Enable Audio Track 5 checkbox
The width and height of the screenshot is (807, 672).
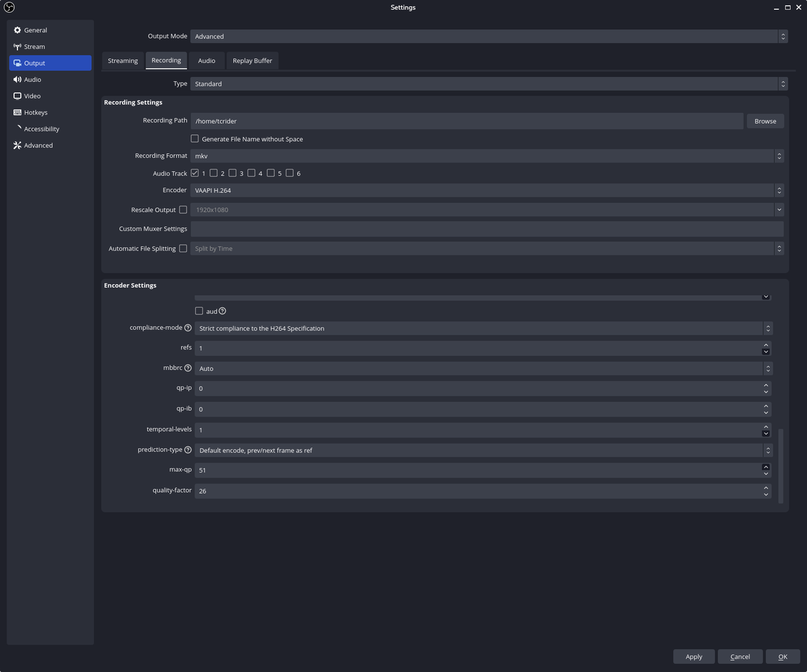[270, 173]
